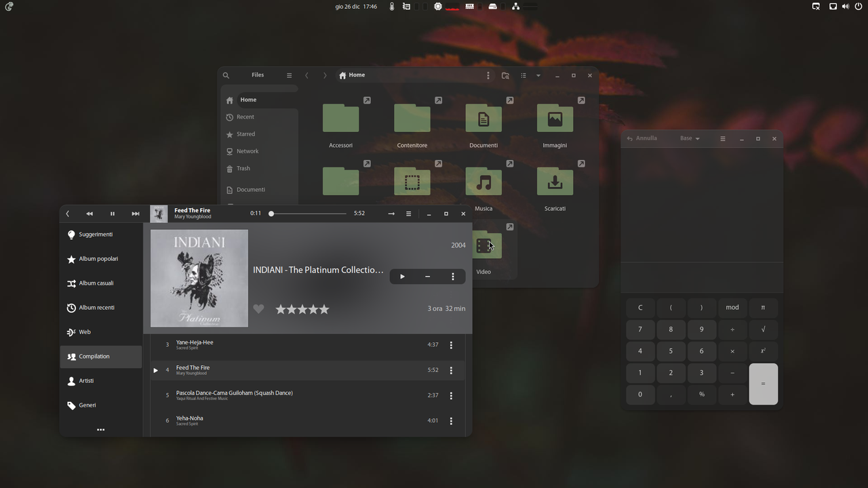868x488 pixels.
Task: Open Starred in Files sidebar
Action: tap(260, 134)
